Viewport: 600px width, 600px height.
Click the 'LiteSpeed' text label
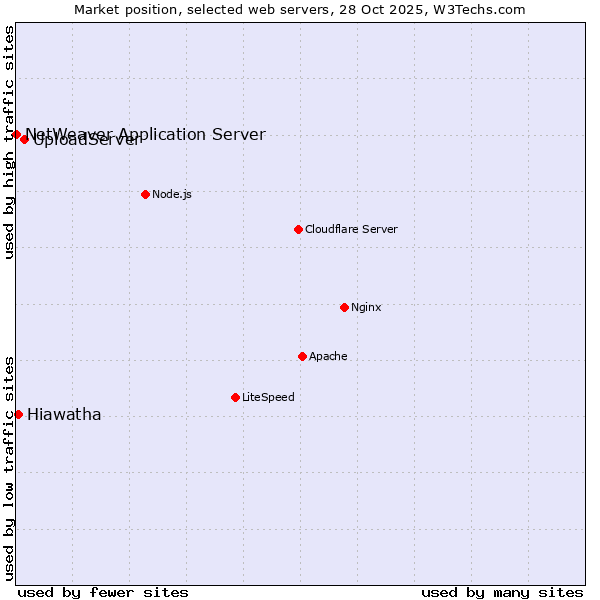point(268,397)
